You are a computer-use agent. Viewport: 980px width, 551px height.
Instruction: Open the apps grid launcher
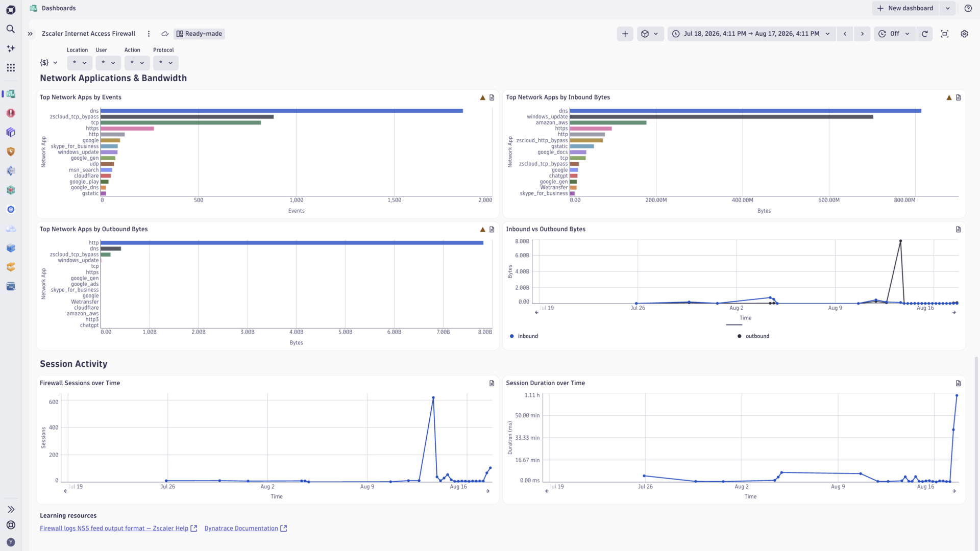tap(11, 68)
